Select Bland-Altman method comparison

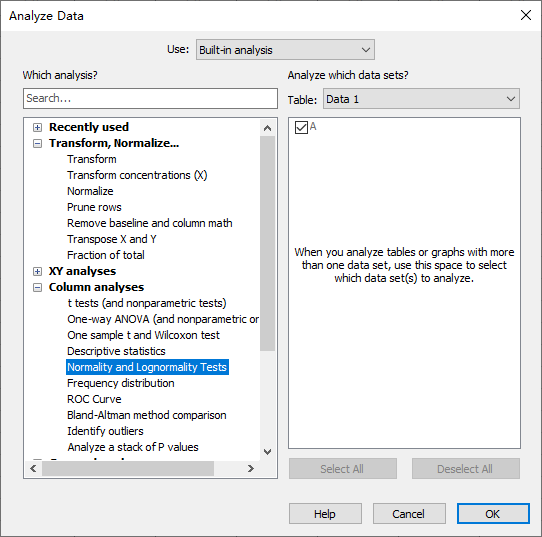click(147, 415)
